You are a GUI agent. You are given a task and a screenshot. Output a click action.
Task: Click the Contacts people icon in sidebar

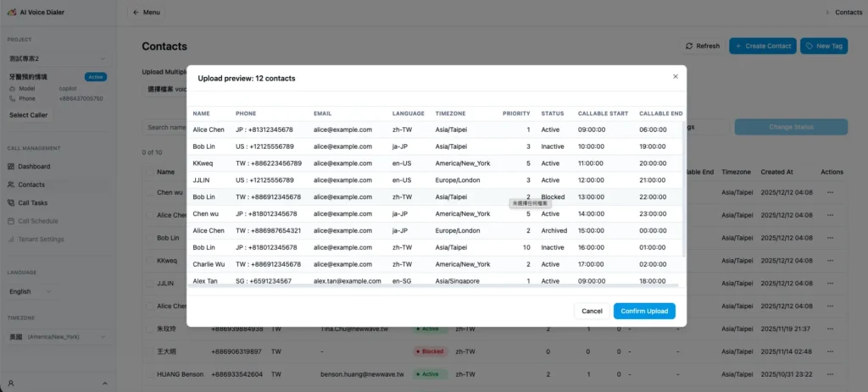(x=11, y=185)
